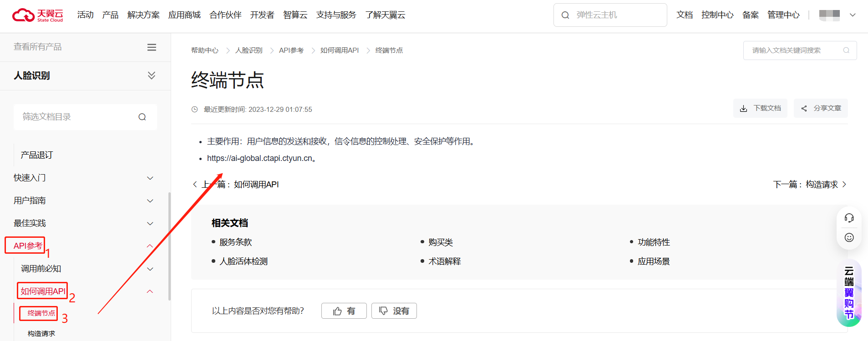Click the clock icon beside 最近更新时间

[195, 109]
